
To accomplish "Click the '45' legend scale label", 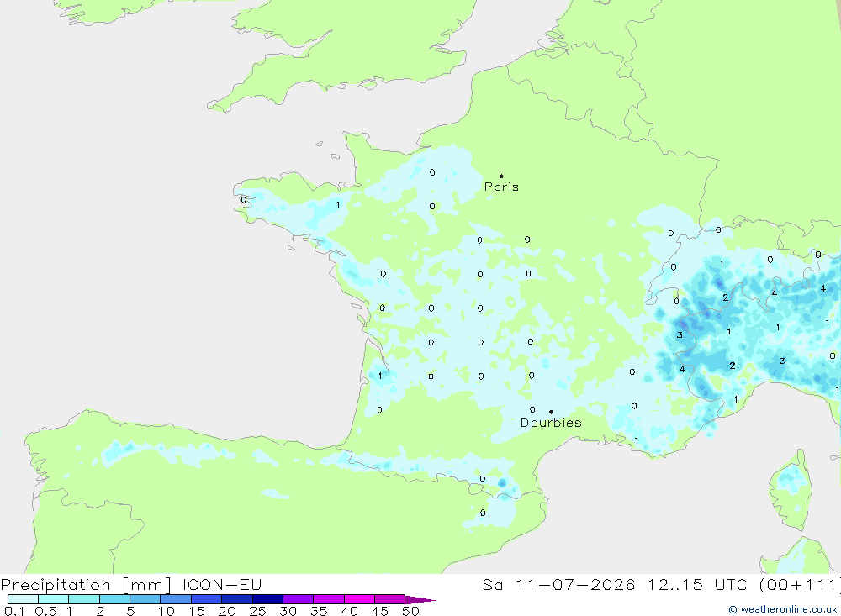I will 380,611.
